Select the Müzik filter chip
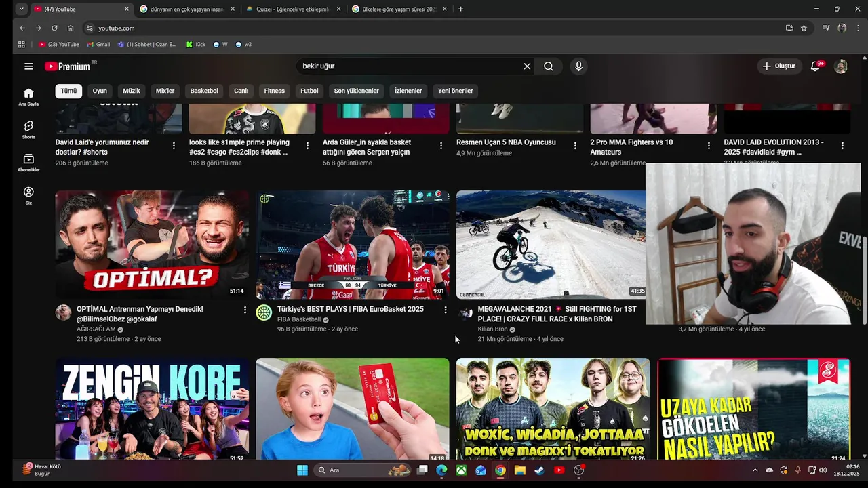Viewport: 868px width, 488px height. pyautogui.click(x=132, y=91)
